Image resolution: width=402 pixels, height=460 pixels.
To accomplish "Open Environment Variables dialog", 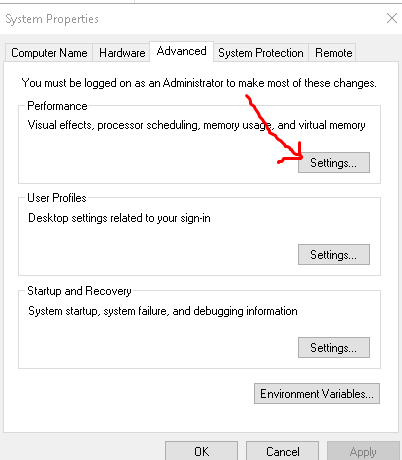I will tap(317, 394).
